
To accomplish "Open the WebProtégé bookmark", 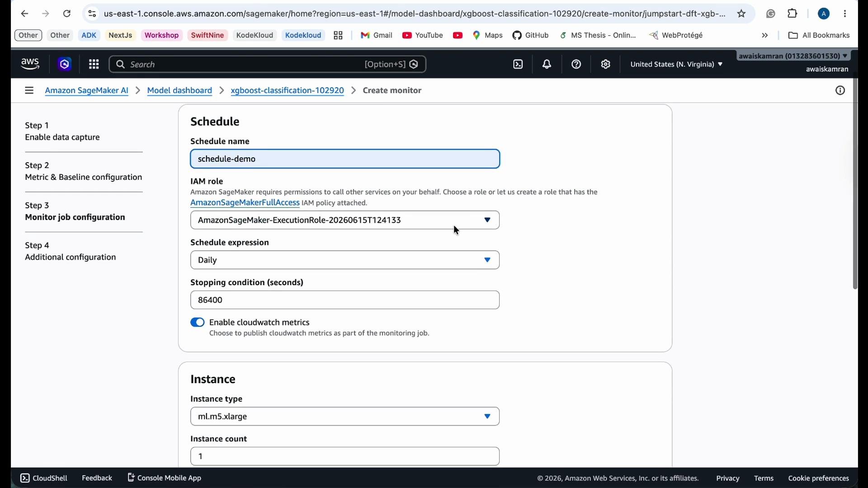I will 676,36.
